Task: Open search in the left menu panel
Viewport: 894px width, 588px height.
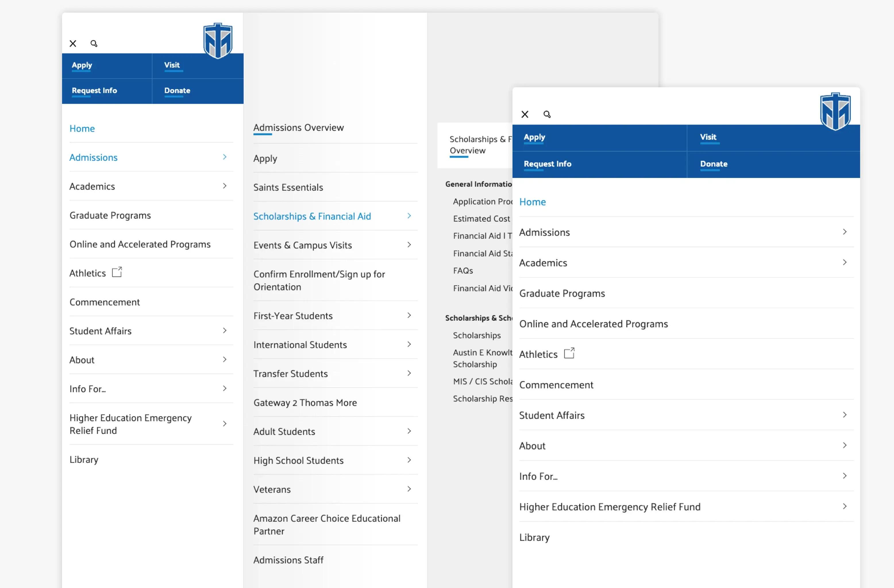Action: [94, 44]
